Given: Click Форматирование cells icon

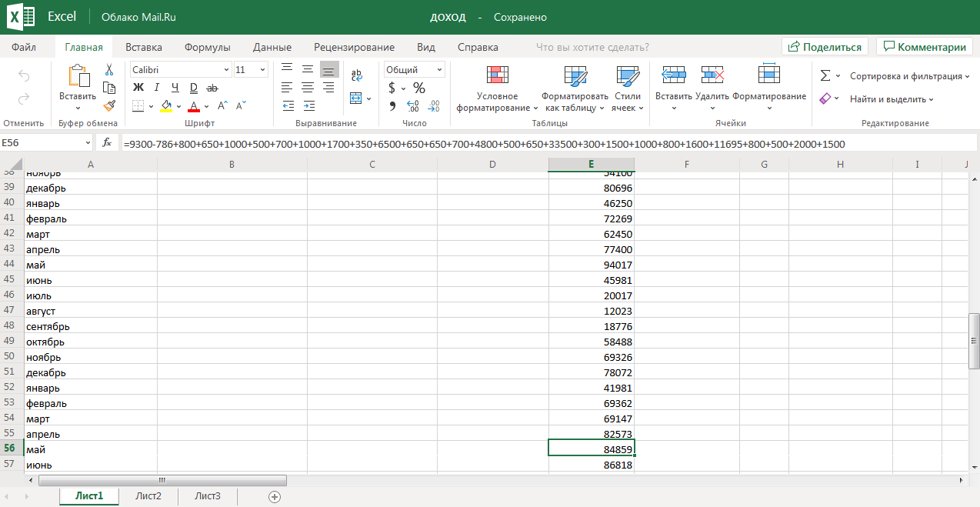Looking at the screenshot, I should click(x=769, y=75).
